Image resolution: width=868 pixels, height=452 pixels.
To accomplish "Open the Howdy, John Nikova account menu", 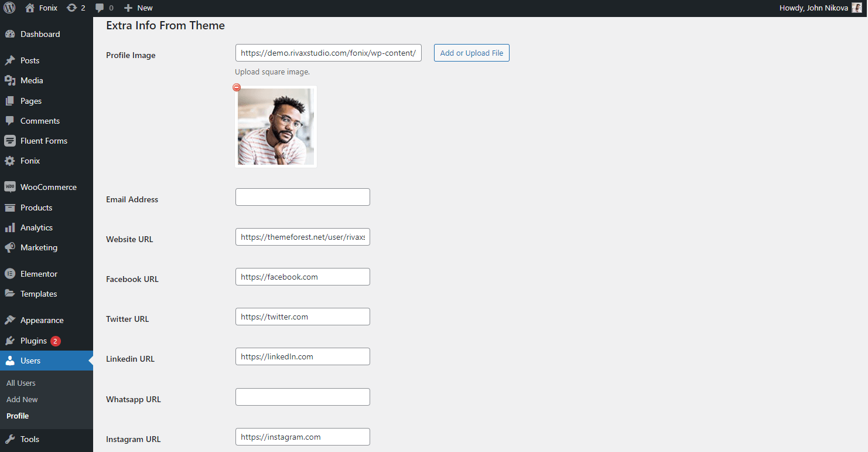I will pyautogui.click(x=814, y=8).
